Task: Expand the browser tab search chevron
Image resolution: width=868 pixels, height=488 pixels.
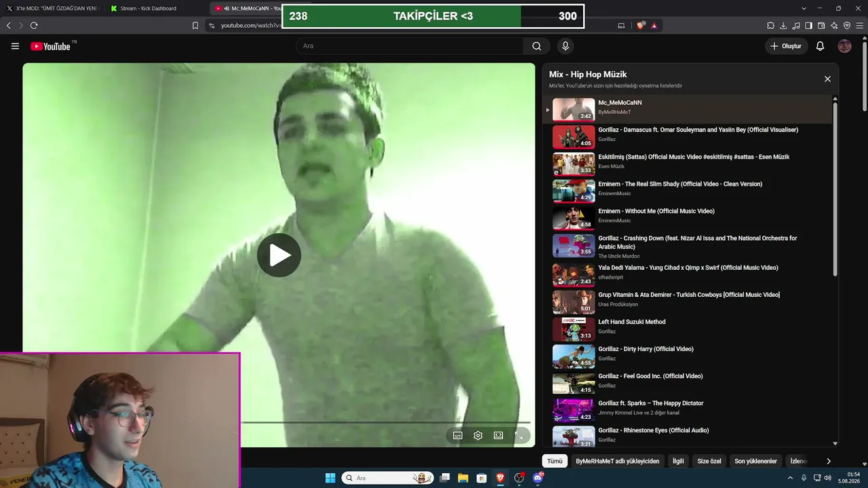Action: pos(804,8)
